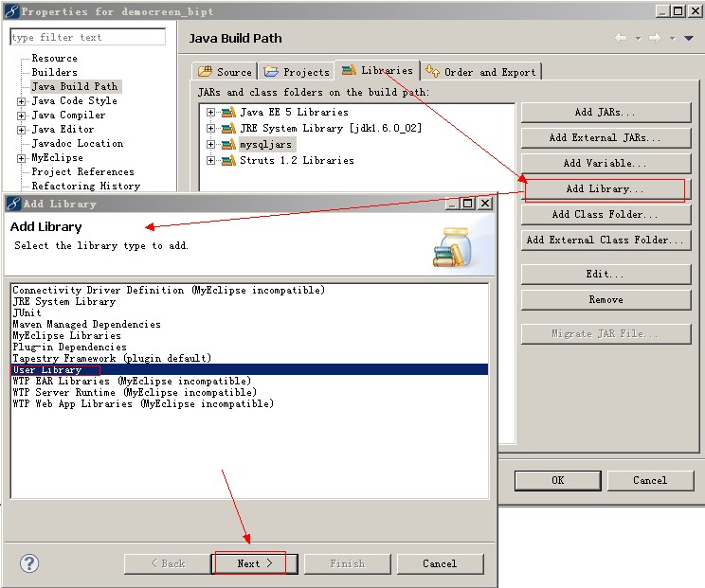Select Maven Managed Dependencies library type
Image resolution: width=705 pixels, height=588 pixels.
pos(249,325)
